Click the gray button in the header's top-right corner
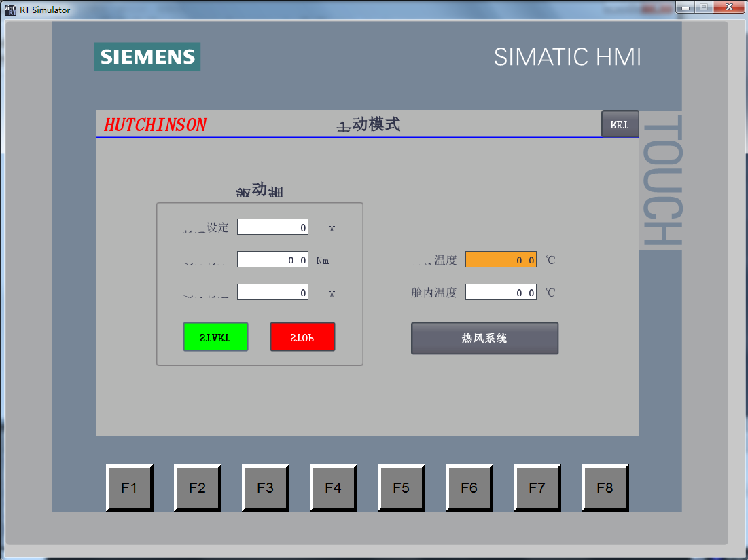Viewport: 748px width, 560px height. 620,124
